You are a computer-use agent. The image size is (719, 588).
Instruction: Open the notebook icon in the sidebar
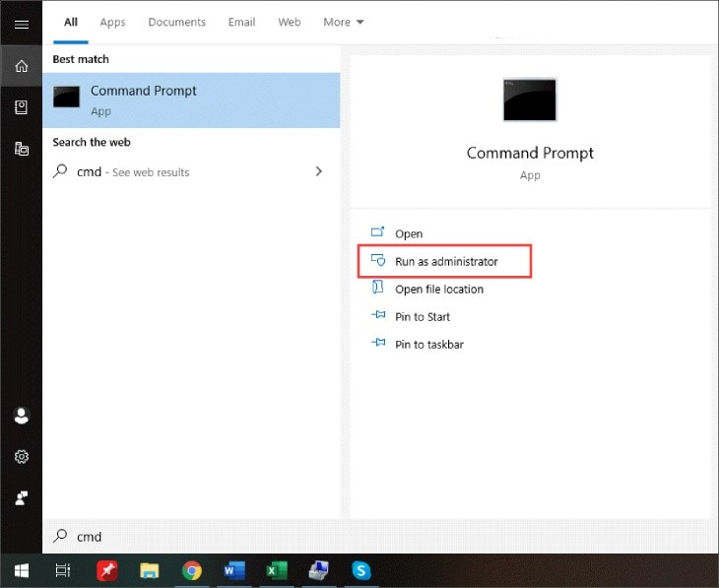21,107
